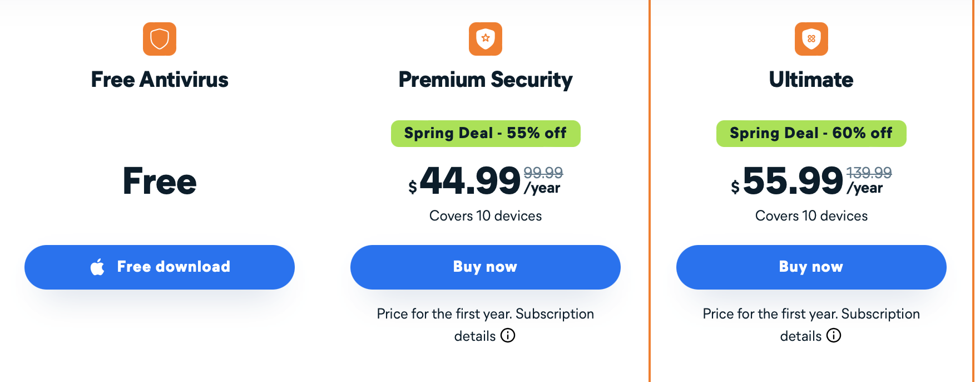Click the Ultimate puzzle shield icon

coord(811,39)
